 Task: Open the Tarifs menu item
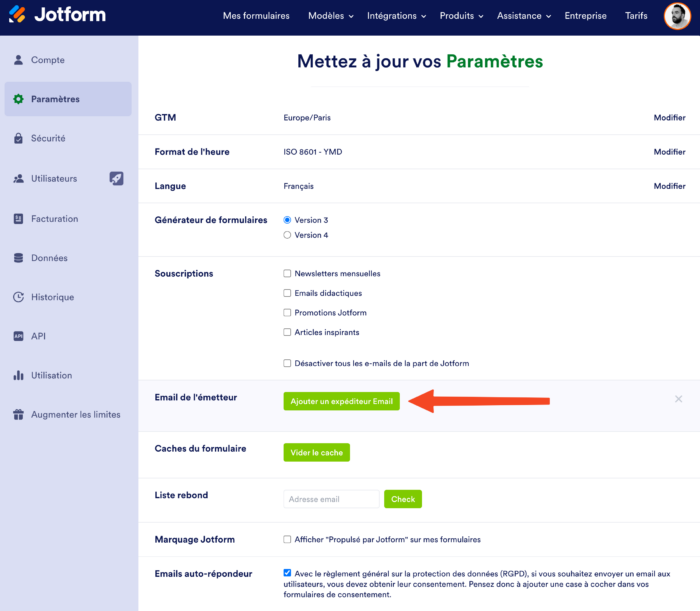tap(636, 16)
